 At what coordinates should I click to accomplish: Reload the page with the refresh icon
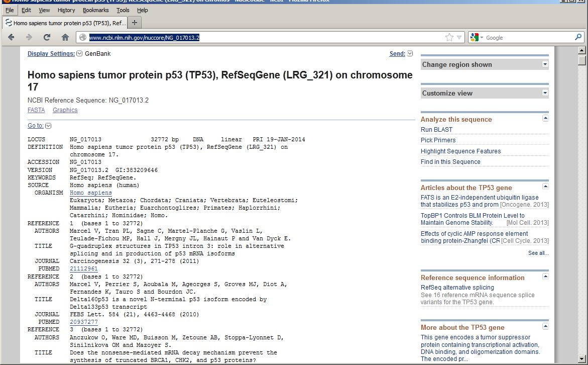[x=47, y=37]
